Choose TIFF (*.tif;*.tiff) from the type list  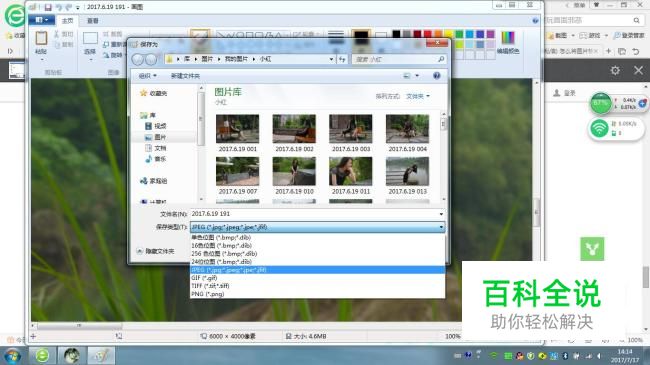coord(318,286)
